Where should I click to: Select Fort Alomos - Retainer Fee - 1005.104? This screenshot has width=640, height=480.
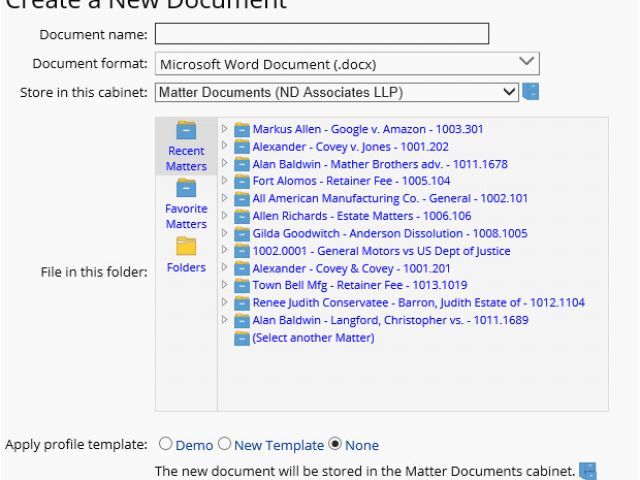(351, 181)
